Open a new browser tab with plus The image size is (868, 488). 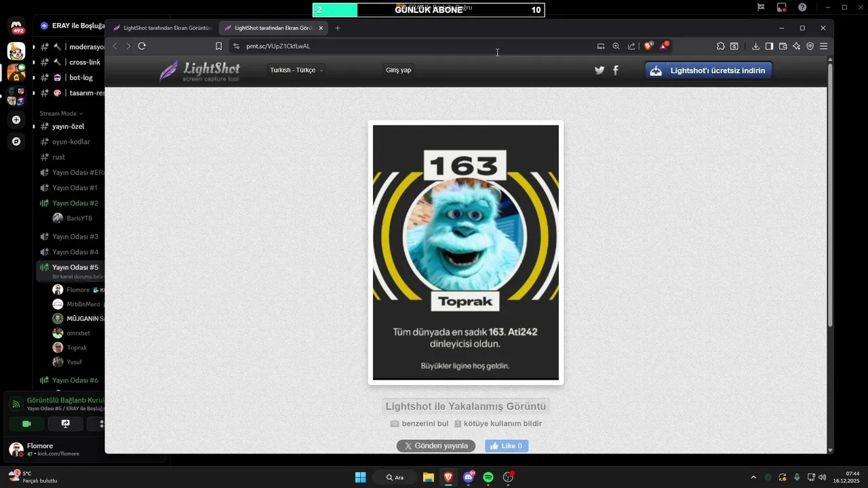click(x=338, y=28)
